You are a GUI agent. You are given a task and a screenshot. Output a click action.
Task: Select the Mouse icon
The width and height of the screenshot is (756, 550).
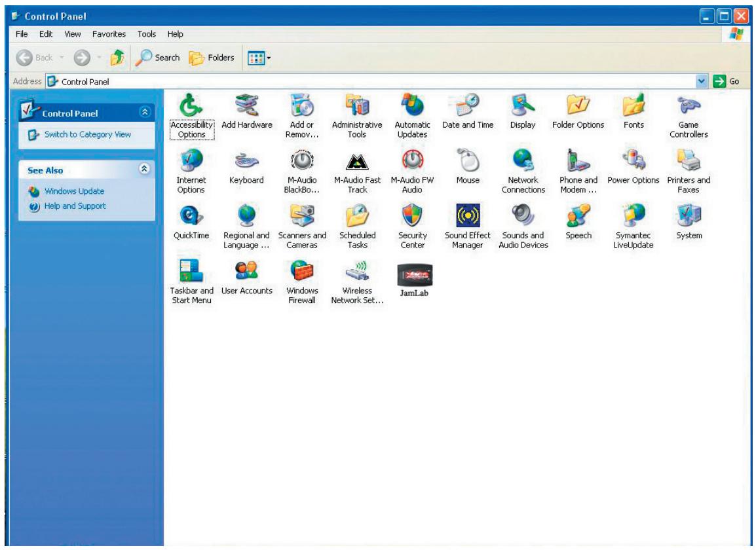pyautogui.click(x=468, y=160)
